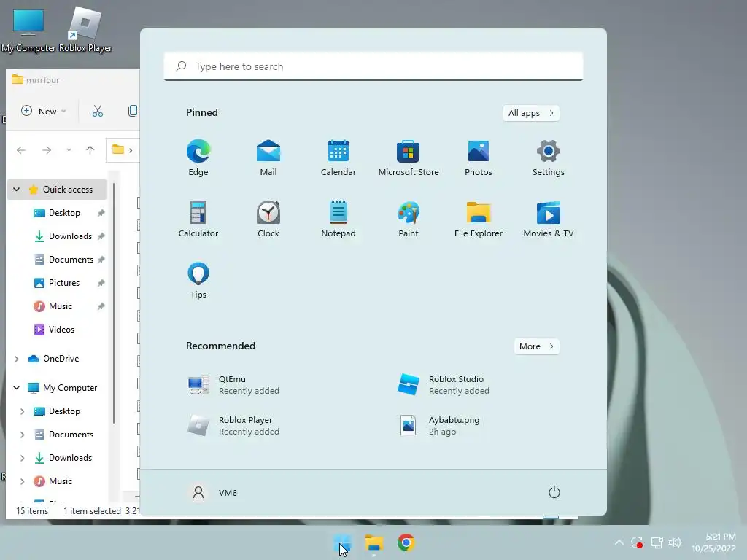Expand Documents under My Computer
The image size is (747, 560).
pyautogui.click(x=23, y=435)
